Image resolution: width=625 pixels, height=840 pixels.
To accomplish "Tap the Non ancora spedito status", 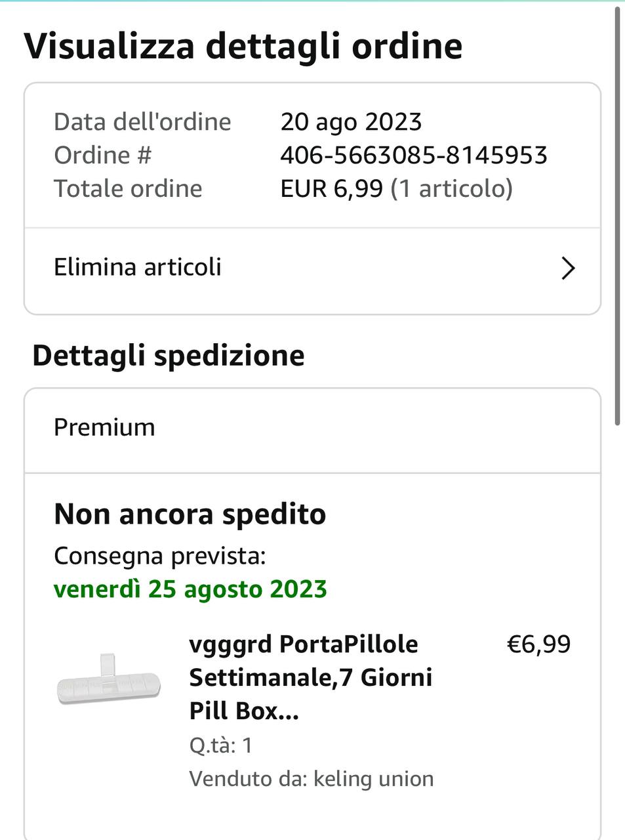I will click(x=190, y=514).
